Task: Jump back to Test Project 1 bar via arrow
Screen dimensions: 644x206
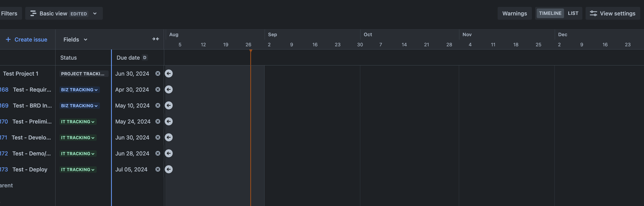Action: 169,73
